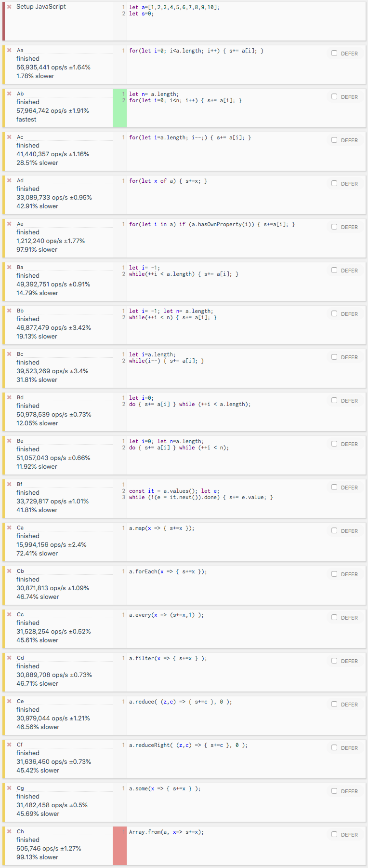Screen dimensions: 368x868
Task: Check DEFER for test Bc
Action: tap(334, 357)
